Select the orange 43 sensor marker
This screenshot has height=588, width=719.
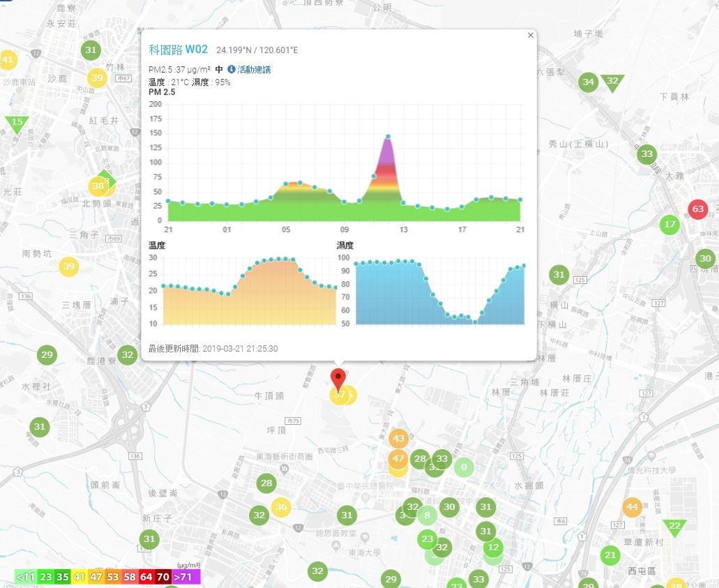click(398, 439)
